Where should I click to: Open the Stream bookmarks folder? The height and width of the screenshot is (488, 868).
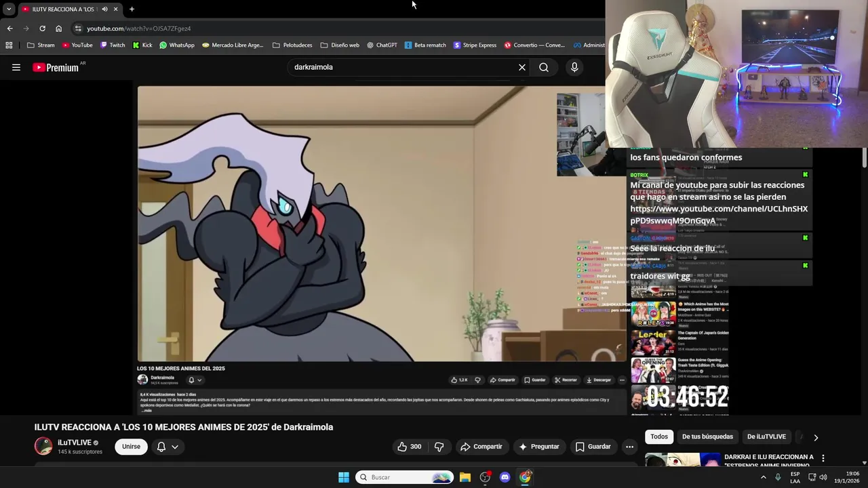tap(41, 45)
